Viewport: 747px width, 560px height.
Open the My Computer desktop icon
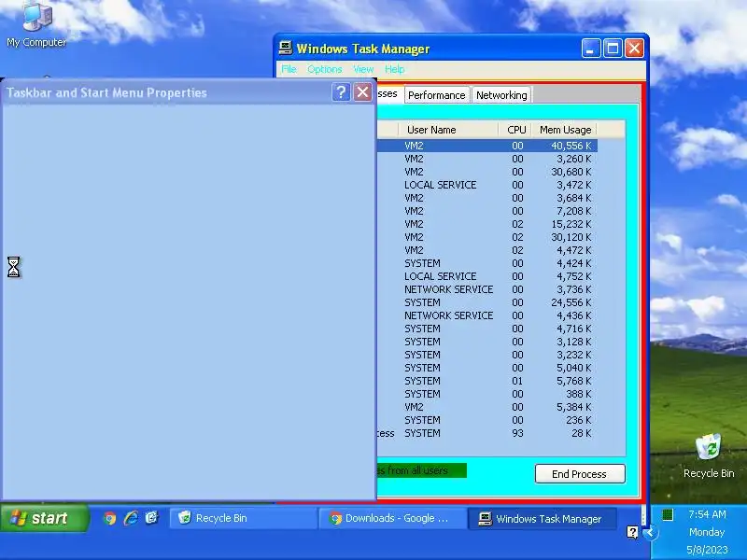coord(36,25)
